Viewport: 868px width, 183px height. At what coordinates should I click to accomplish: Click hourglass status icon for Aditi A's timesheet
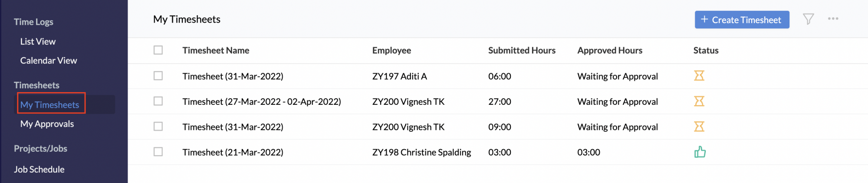pos(699,76)
